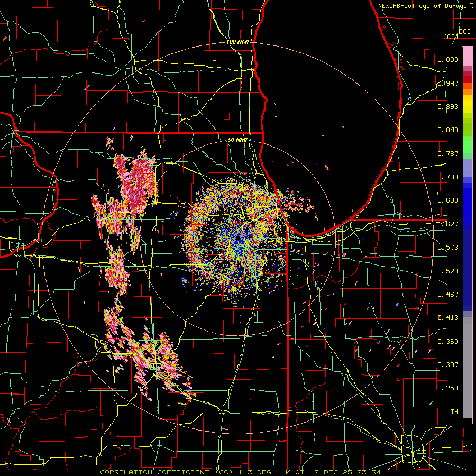Click the 100 NMI range ring label

click(x=237, y=42)
